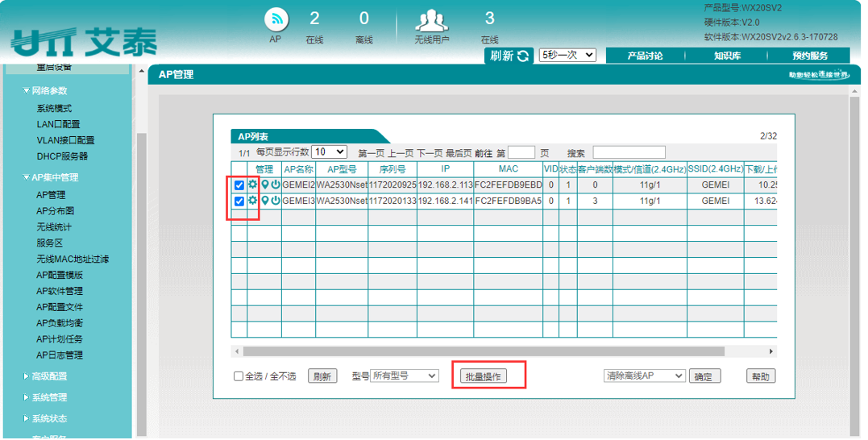The image size is (868, 440).
Task: Click the AP wireless signal icon in header
Action: click(x=276, y=19)
